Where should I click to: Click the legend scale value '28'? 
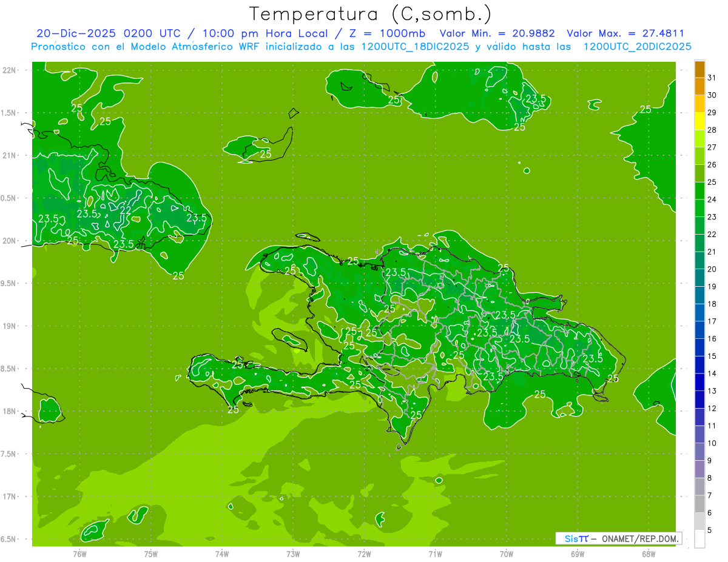pyautogui.click(x=712, y=130)
